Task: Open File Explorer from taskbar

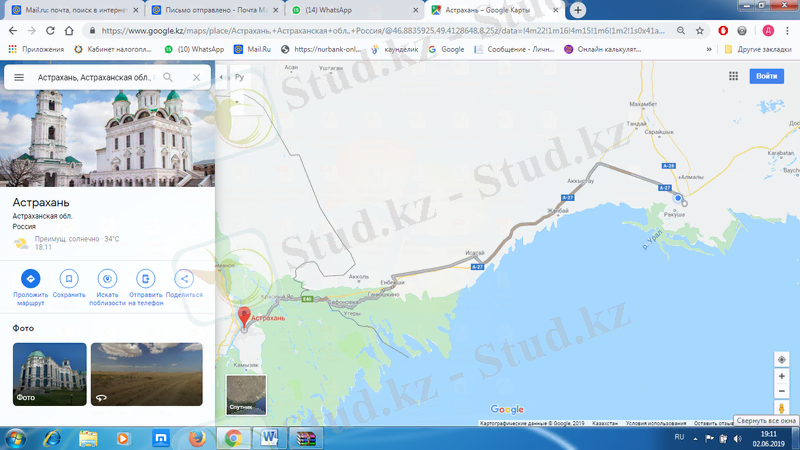Action: pyautogui.click(x=88, y=438)
